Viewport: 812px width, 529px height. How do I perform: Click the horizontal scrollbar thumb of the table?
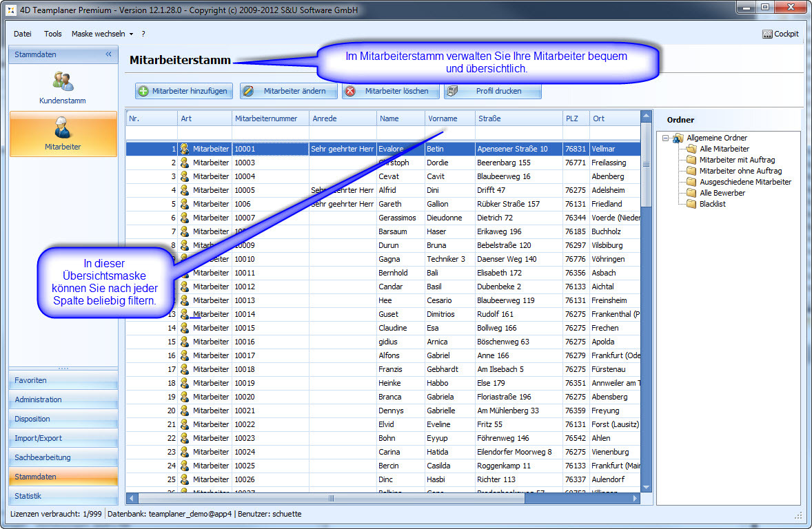point(331,498)
